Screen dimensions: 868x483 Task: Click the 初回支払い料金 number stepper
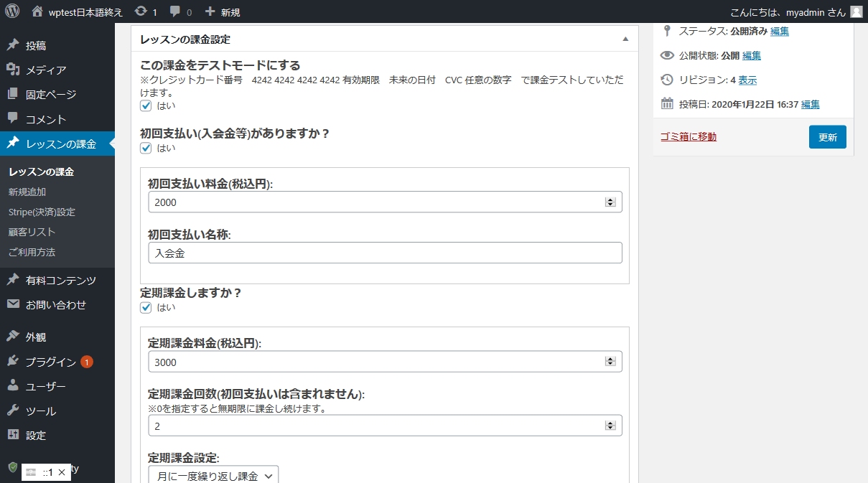point(610,202)
